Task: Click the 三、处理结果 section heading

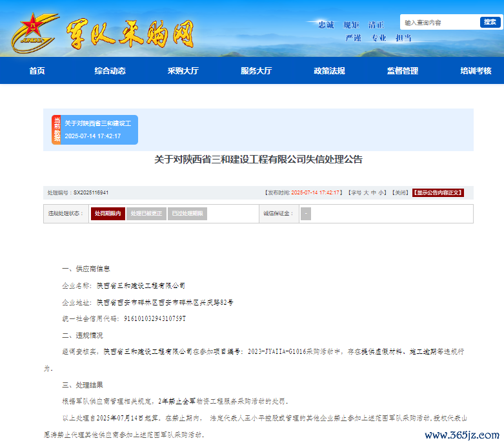Action: point(83,385)
